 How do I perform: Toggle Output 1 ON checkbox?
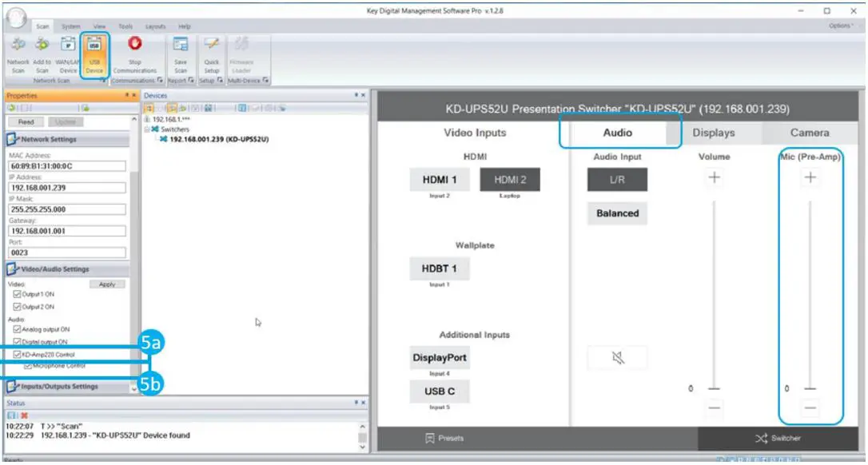(x=17, y=294)
